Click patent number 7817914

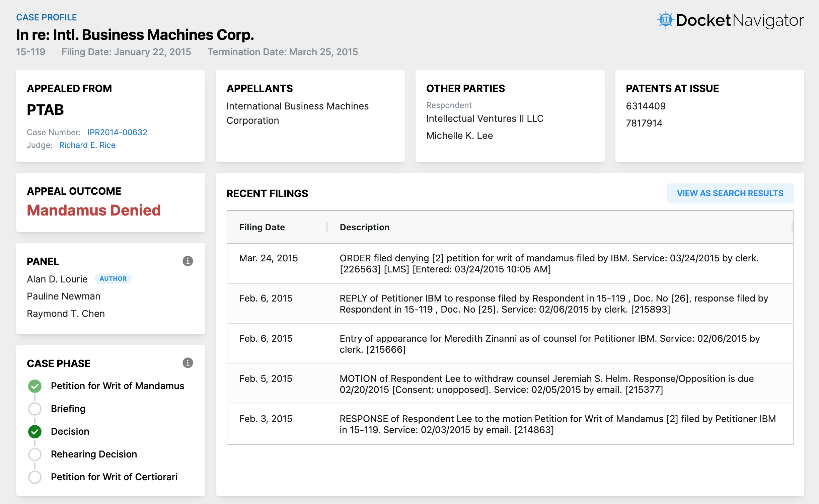pos(644,123)
